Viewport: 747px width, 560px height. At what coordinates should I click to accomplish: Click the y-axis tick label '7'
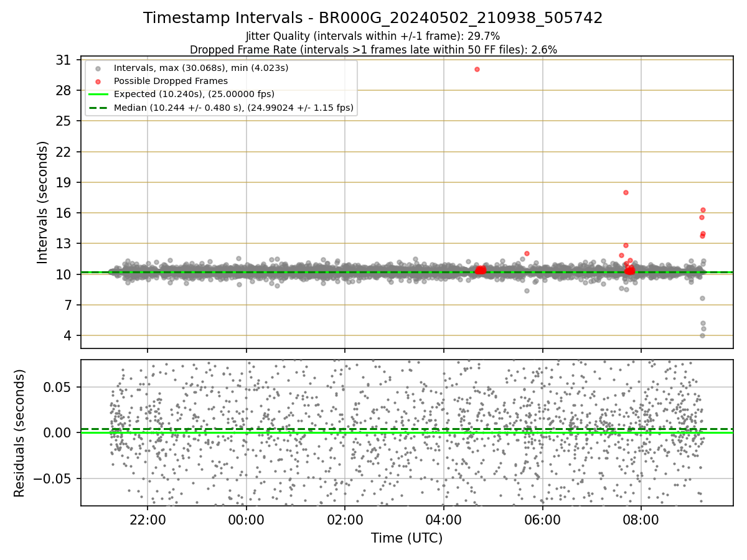[x=67, y=305]
